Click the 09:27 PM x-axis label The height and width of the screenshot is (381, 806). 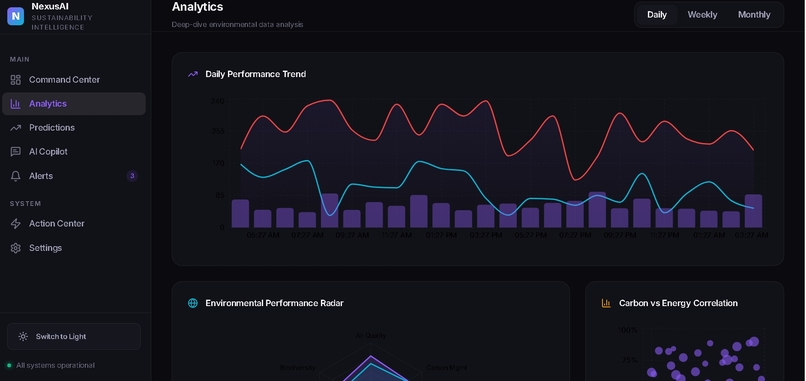(619, 235)
